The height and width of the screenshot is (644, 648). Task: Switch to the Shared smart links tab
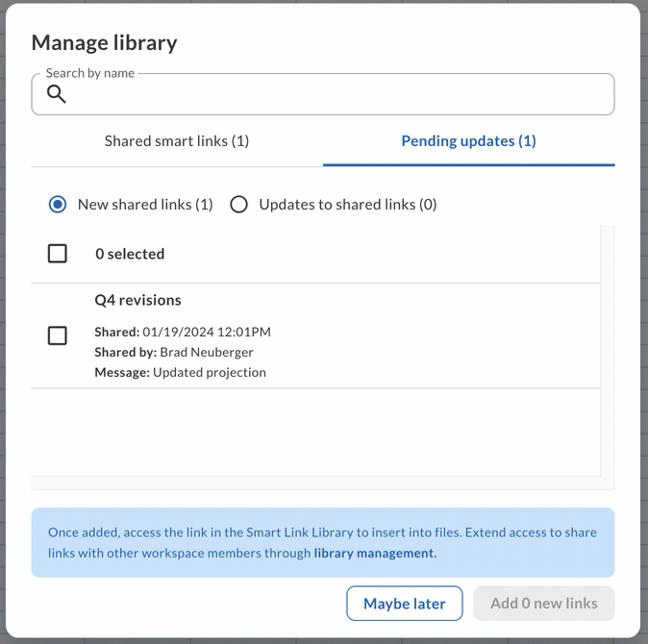tap(177, 141)
